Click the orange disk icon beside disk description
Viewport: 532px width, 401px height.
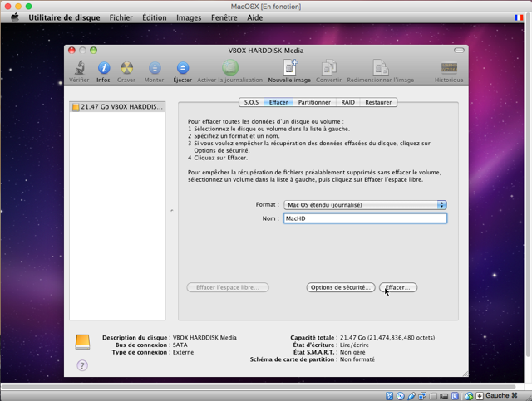pos(82,342)
